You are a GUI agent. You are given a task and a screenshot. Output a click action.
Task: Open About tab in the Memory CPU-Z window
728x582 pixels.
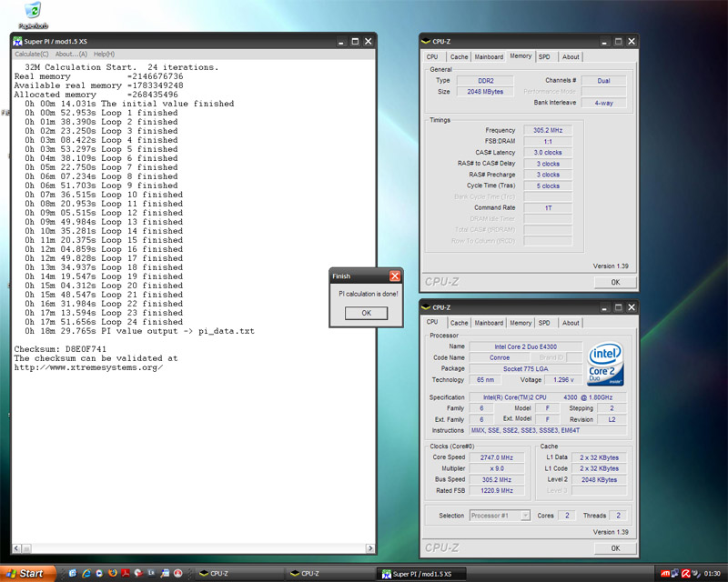[x=571, y=56]
